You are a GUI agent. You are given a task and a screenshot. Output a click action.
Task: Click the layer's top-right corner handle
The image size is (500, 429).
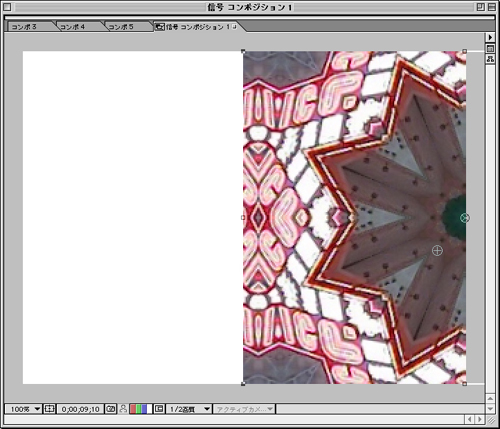pos(465,51)
